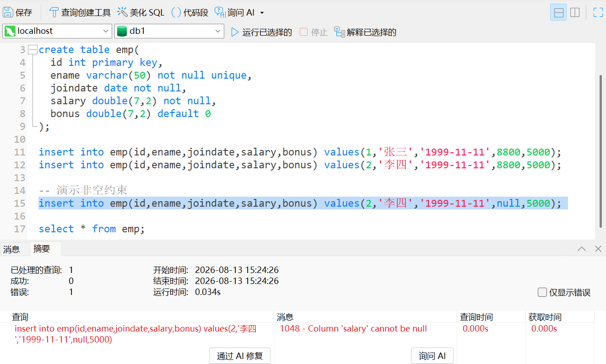606x364 pixels.
Task: Click line 6 'joindate date not null'
Action: coord(119,88)
